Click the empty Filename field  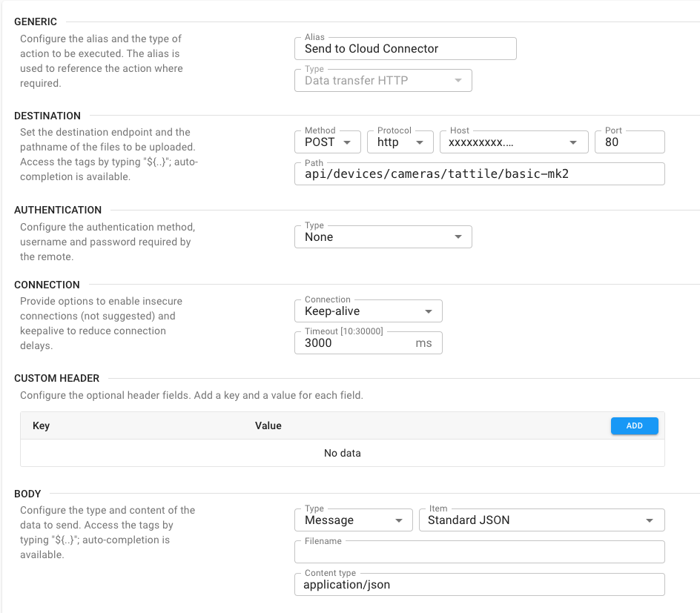click(x=479, y=552)
